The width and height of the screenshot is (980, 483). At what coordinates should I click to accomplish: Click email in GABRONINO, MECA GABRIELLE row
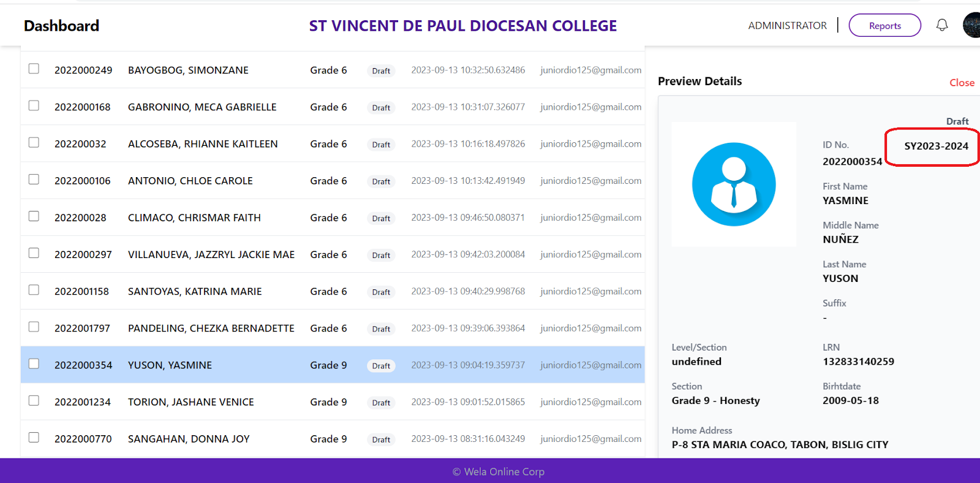[x=591, y=107]
